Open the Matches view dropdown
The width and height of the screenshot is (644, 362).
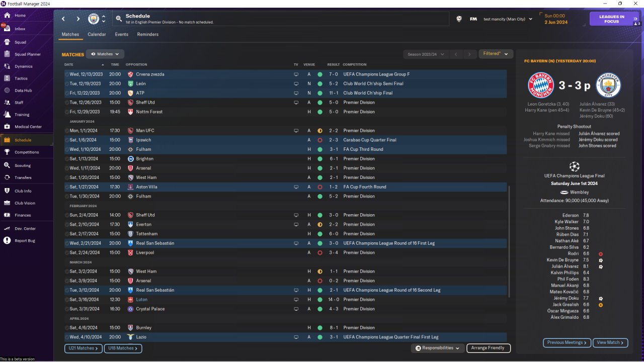(105, 54)
